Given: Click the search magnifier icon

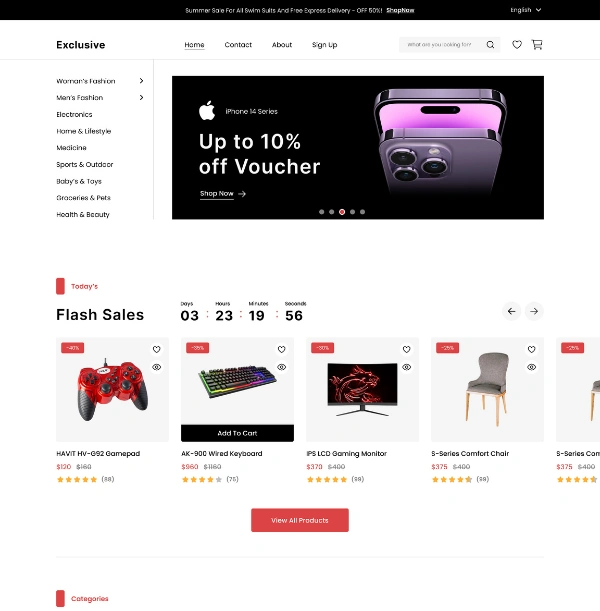Looking at the screenshot, I should click(x=490, y=45).
